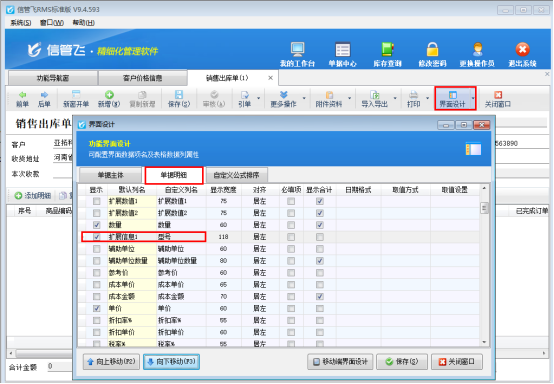Click the 修改密码 lock icon
Screen dimensions: 554x384
pos(432,49)
